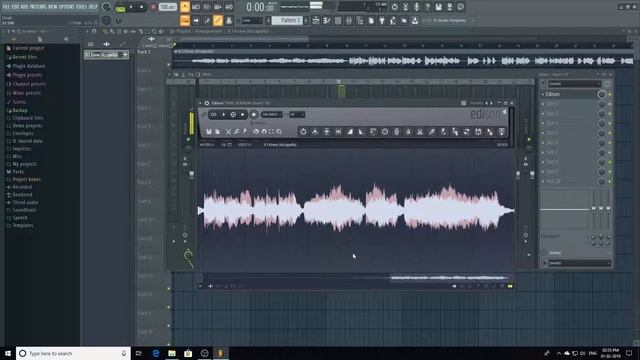Click the arrow right of Pattern 1
Image resolution: width=640 pixels, height=360 pixels.
[x=306, y=20]
